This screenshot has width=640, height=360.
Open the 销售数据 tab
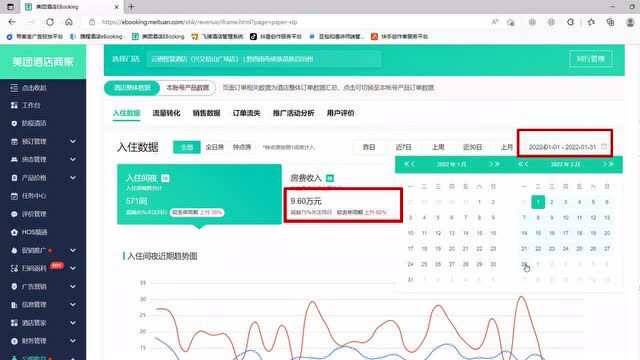206,113
